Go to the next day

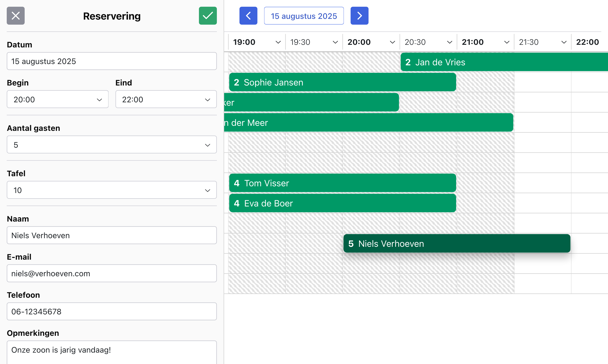(x=359, y=16)
